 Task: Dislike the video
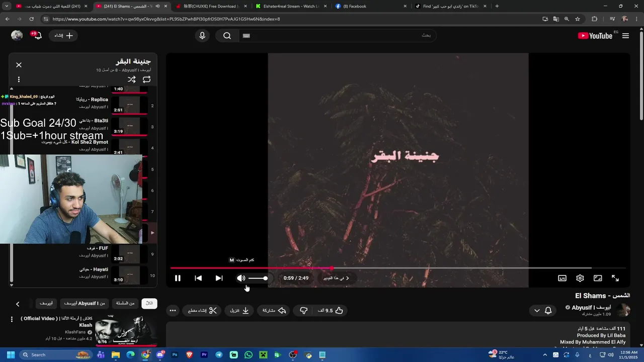[303, 311]
